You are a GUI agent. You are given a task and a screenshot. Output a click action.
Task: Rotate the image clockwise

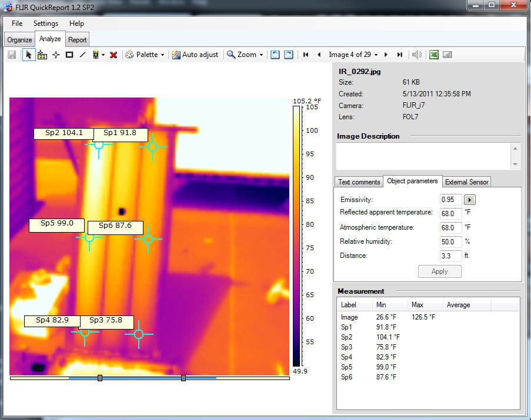click(x=289, y=55)
